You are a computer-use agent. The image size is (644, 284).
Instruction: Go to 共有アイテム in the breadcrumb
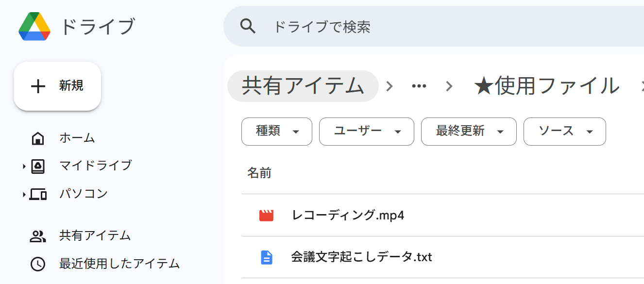(x=303, y=86)
